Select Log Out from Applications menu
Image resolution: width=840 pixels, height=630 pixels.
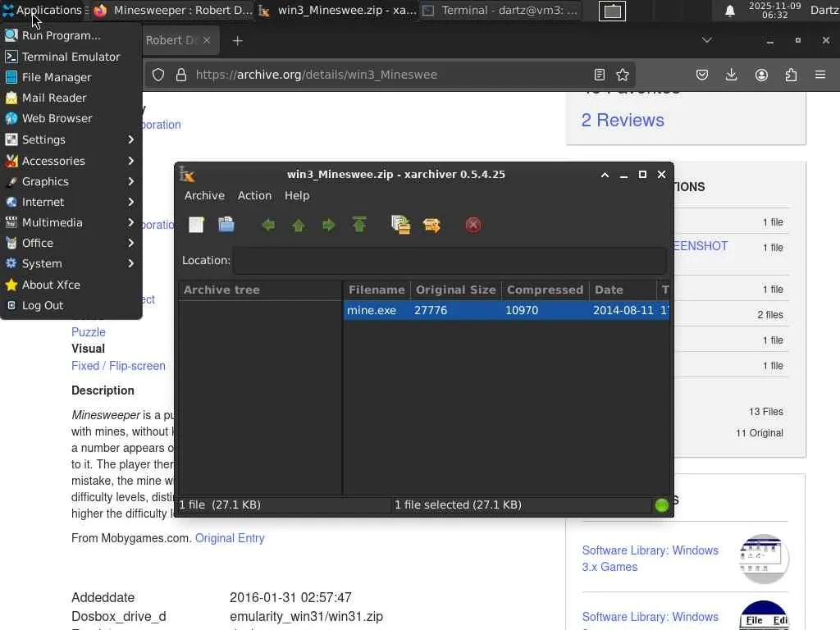pyautogui.click(x=71, y=305)
